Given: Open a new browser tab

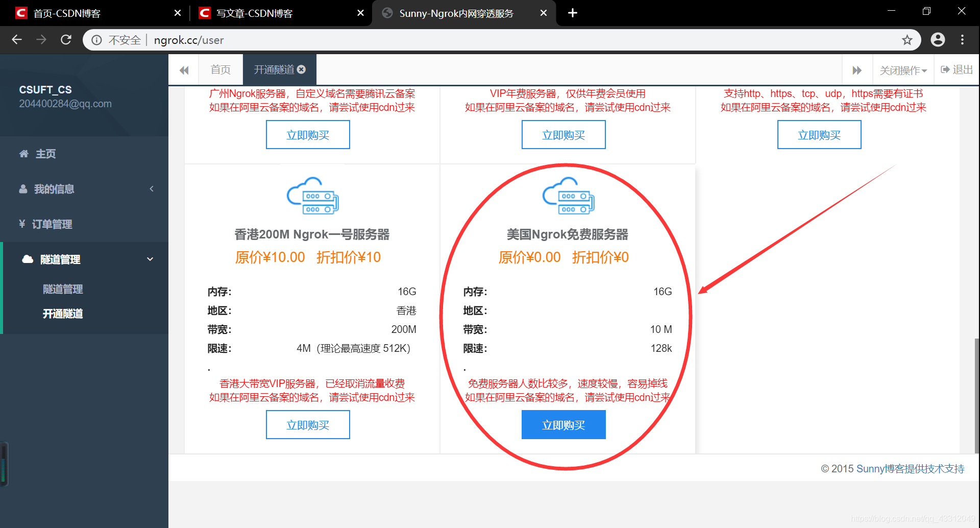Looking at the screenshot, I should [x=573, y=13].
